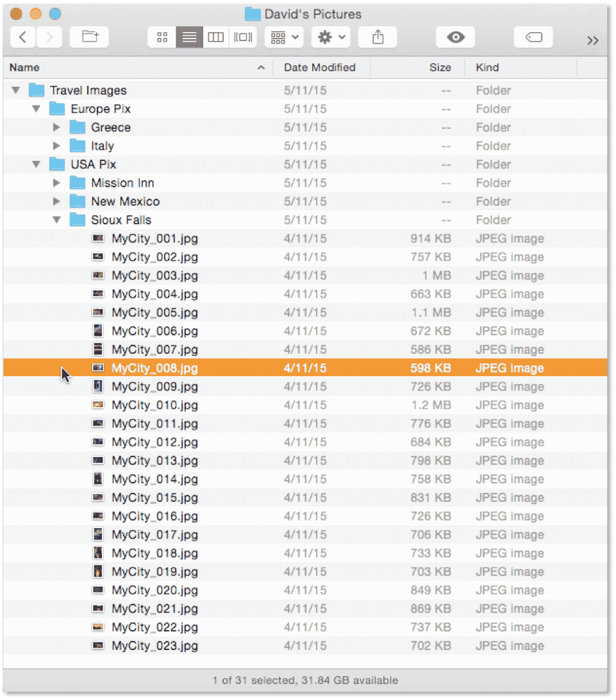
Task: Select the New Mexico folder icon
Action: pyautogui.click(x=78, y=201)
